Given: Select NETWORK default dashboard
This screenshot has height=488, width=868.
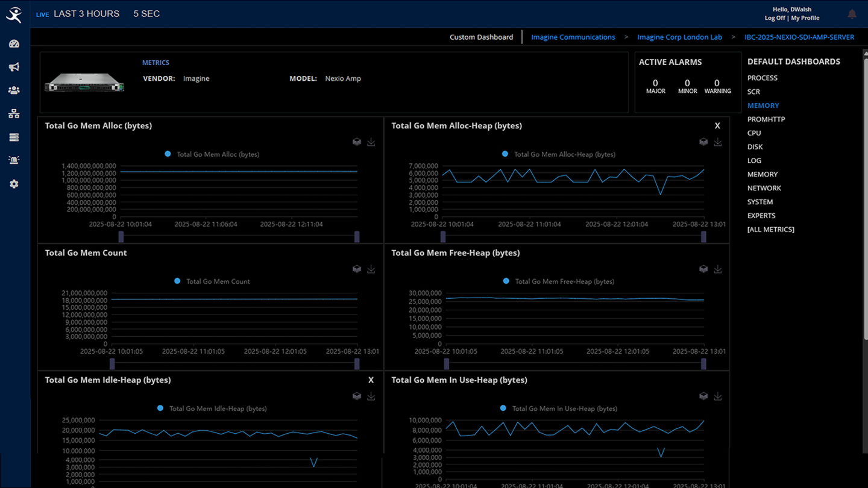Looking at the screenshot, I should 764,189.
